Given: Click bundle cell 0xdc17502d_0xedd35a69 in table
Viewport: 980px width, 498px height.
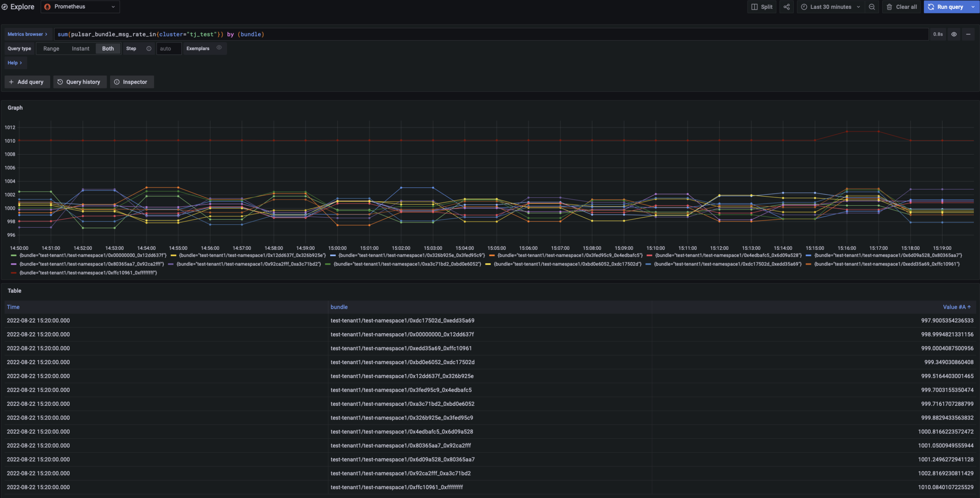Looking at the screenshot, I should 402,321.
